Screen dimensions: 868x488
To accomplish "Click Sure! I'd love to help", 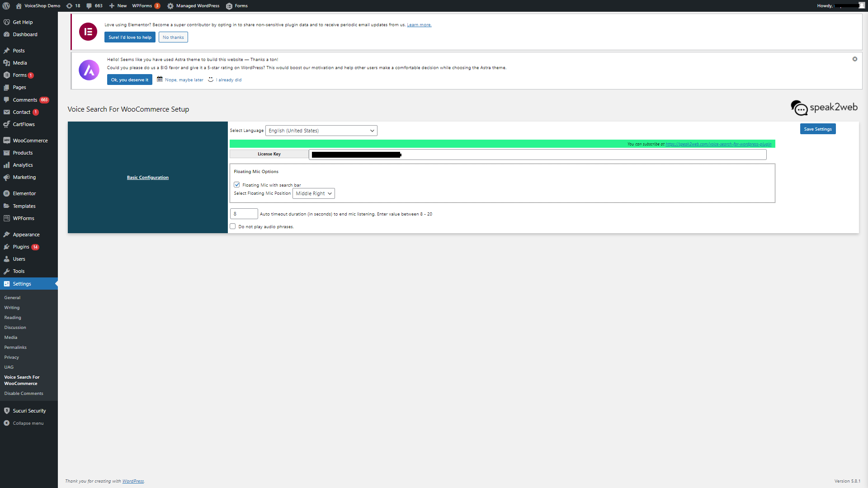I will (130, 38).
